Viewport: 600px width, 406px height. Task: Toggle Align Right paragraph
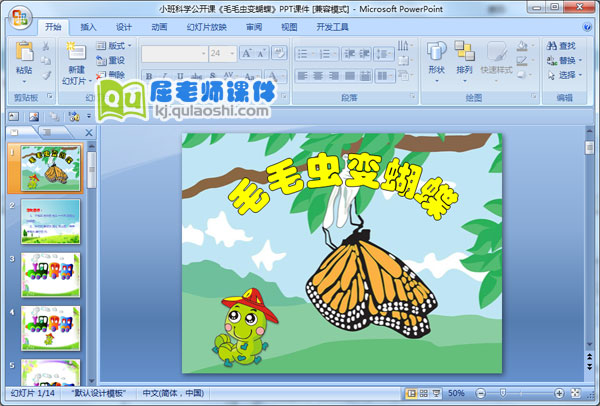334,76
